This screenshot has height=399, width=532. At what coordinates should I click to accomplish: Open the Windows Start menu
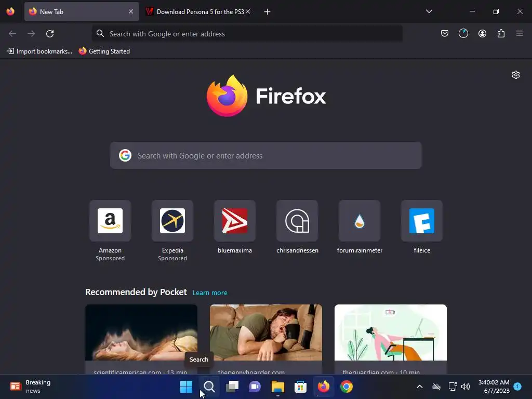click(186, 387)
